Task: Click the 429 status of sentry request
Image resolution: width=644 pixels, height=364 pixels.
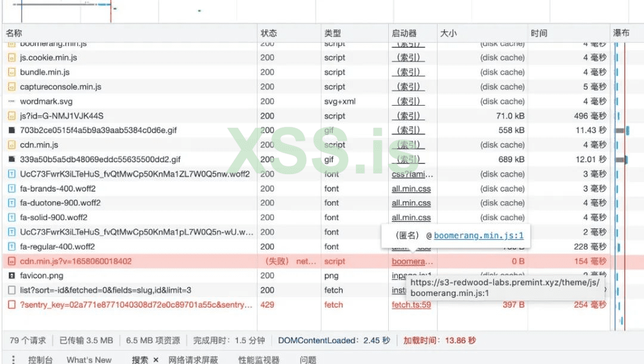Action: [267, 305]
